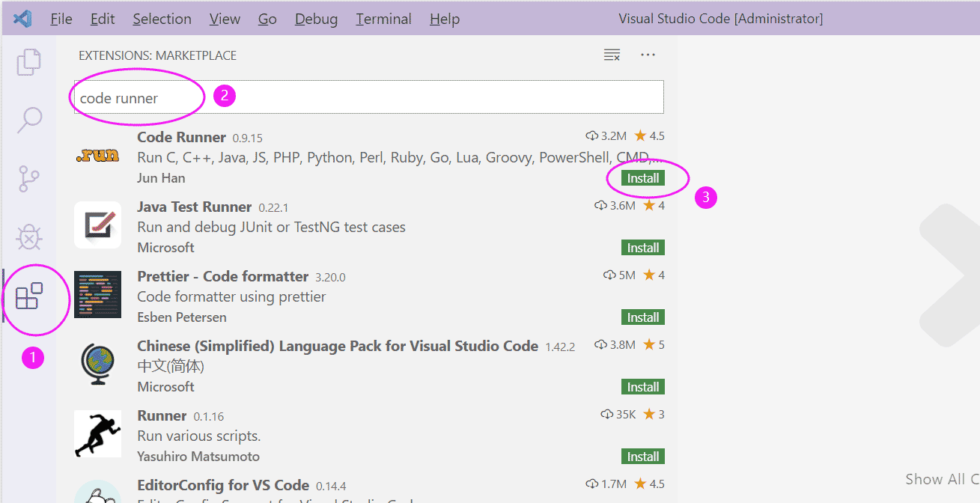Select Chinese (Simplified) Language Pack title
The image size is (980, 503).
coord(338,346)
